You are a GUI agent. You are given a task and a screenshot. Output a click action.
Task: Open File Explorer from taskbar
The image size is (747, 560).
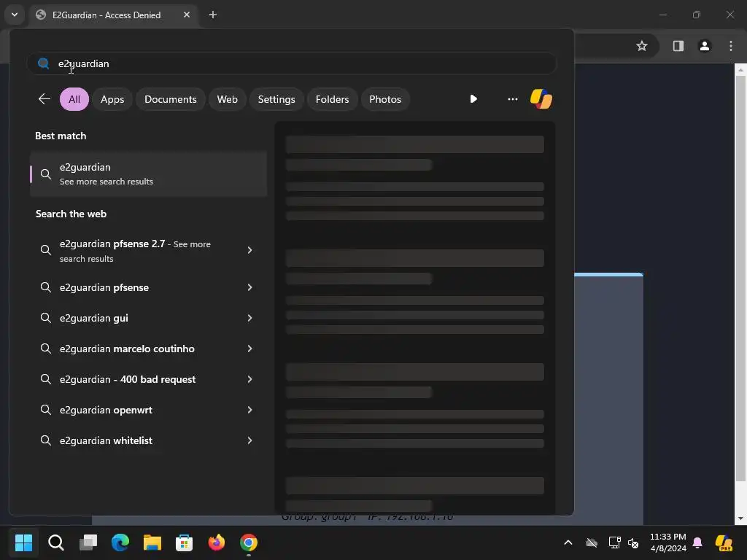[x=152, y=542]
